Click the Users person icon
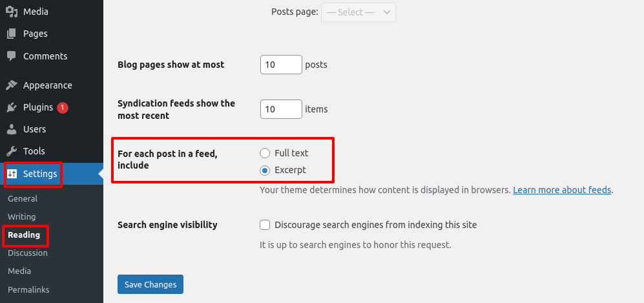Screen dimensions: 644x303 tap(12, 129)
